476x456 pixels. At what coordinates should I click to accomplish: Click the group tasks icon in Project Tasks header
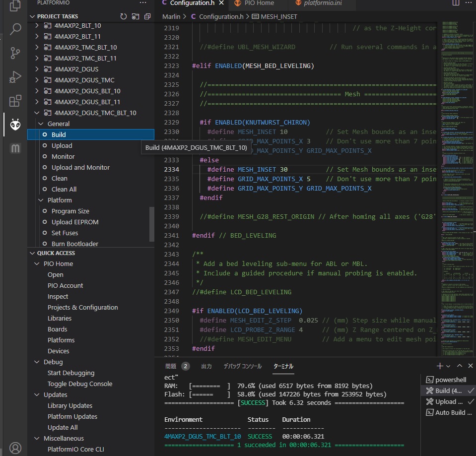pyautogui.click(x=136, y=16)
